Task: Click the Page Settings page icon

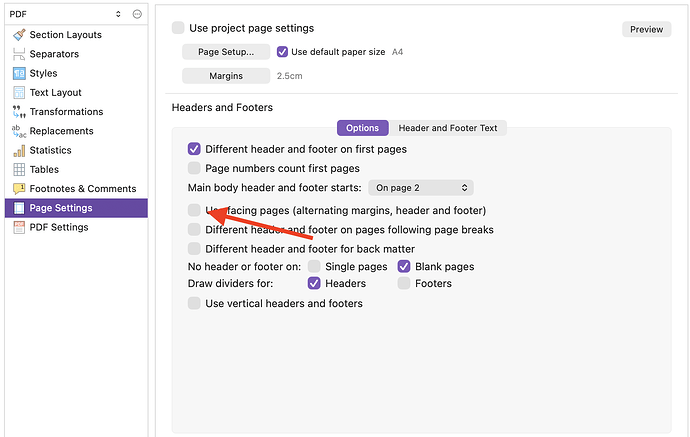Action: coord(19,208)
